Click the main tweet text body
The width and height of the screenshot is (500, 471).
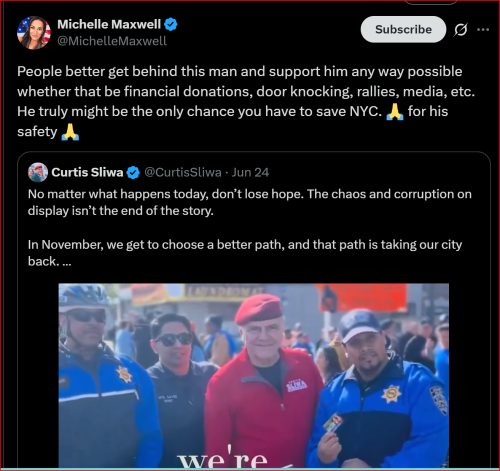[246, 101]
